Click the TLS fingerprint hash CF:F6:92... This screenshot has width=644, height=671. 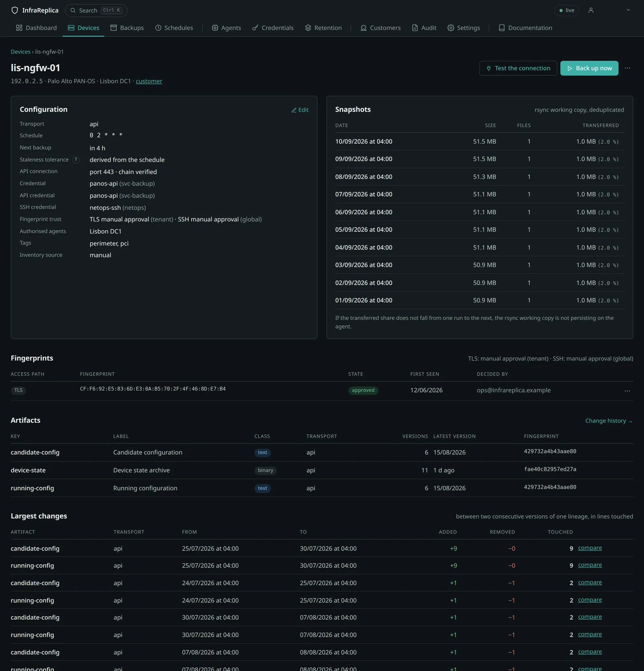[x=153, y=389]
